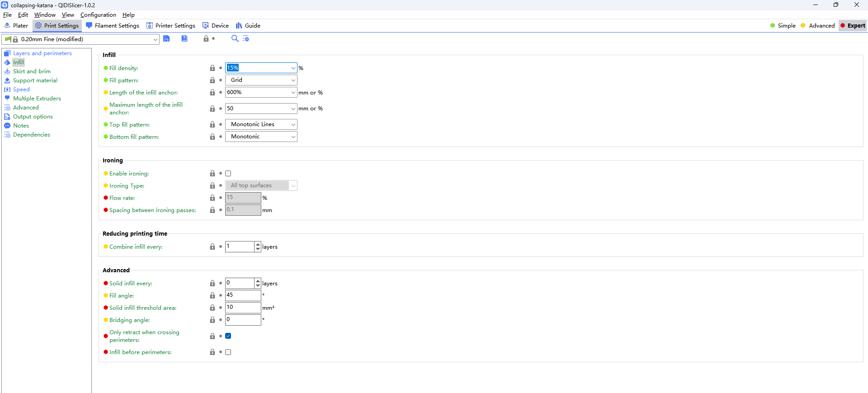Click the preset help book icon
The image size is (868, 393).
184,39
